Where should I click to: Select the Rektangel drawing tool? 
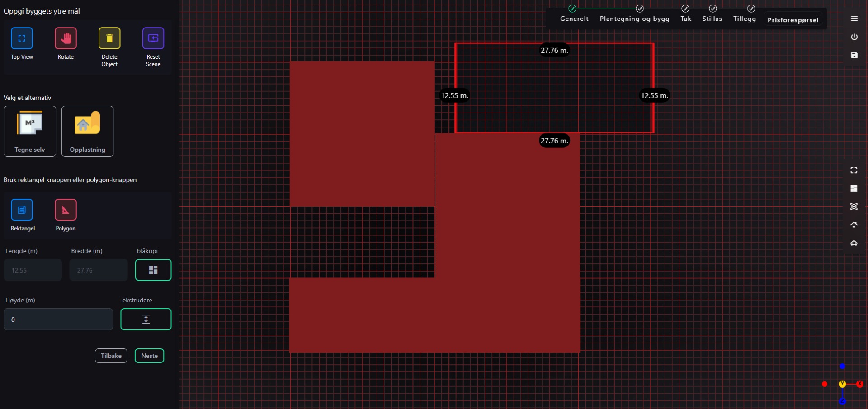pos(22,210)
